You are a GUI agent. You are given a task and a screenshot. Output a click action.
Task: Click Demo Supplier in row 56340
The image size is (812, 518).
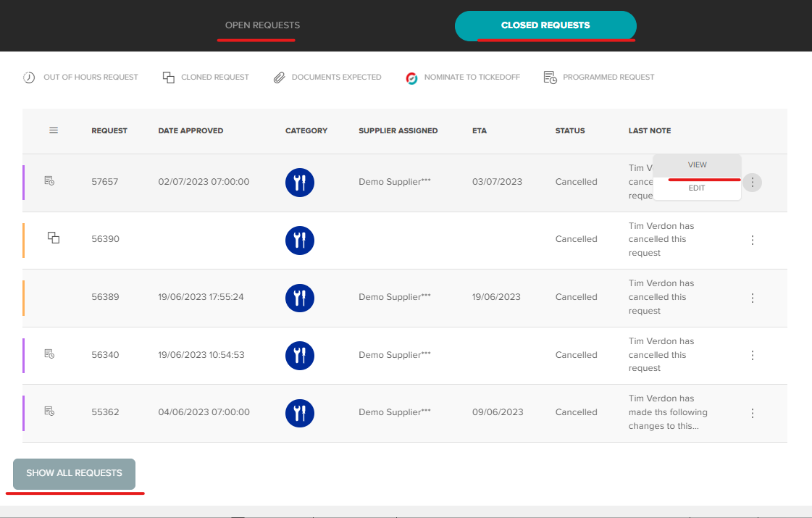coord(395,355)
